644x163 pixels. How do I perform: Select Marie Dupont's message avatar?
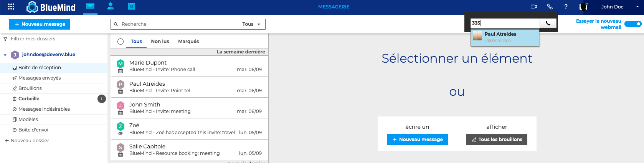121,63
